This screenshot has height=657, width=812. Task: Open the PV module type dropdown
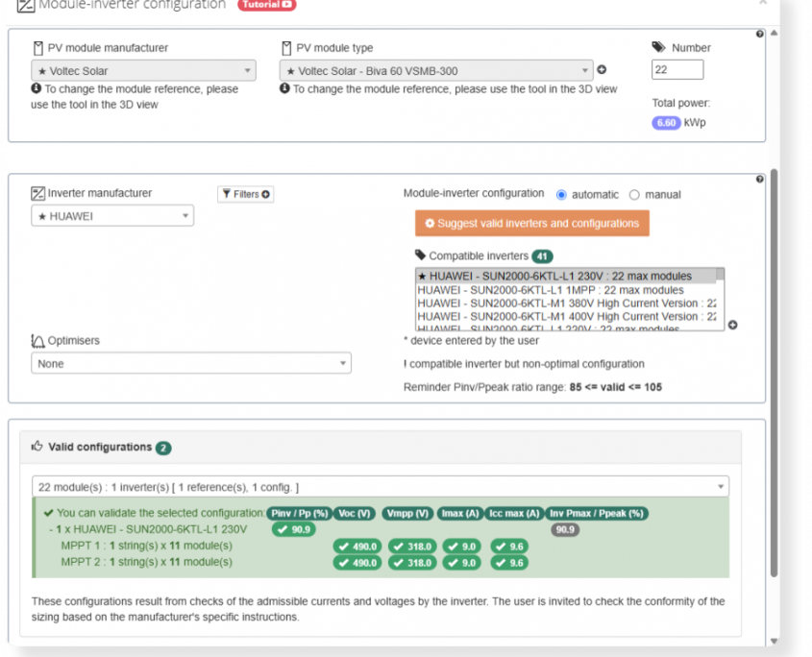pos(436,70)
